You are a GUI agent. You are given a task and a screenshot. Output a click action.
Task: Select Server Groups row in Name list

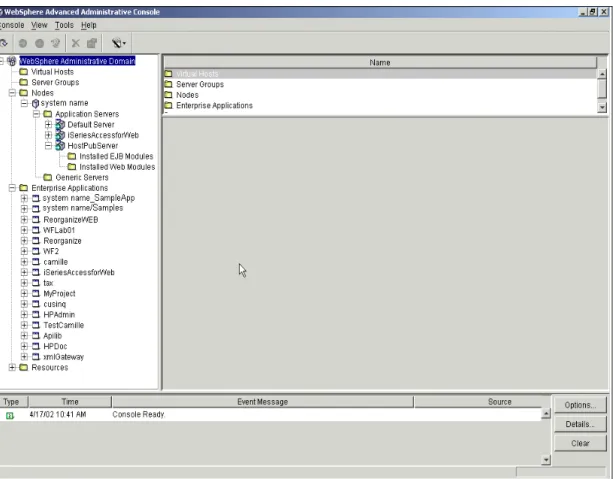click(x=380, y=84)
